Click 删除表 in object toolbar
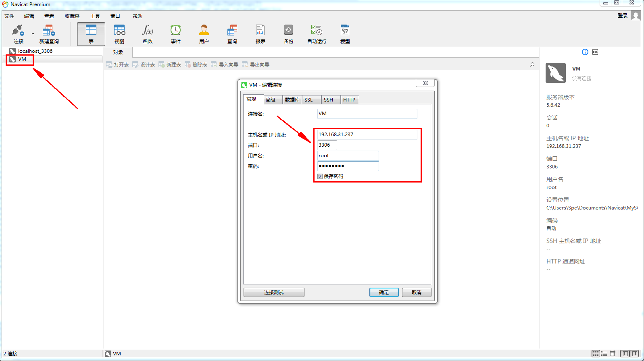 click(196, 64)
